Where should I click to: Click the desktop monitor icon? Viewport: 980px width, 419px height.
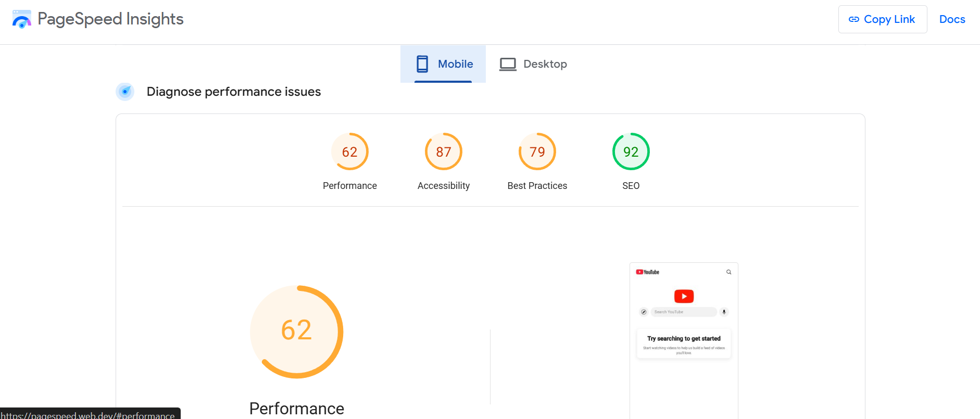[508, 64]
